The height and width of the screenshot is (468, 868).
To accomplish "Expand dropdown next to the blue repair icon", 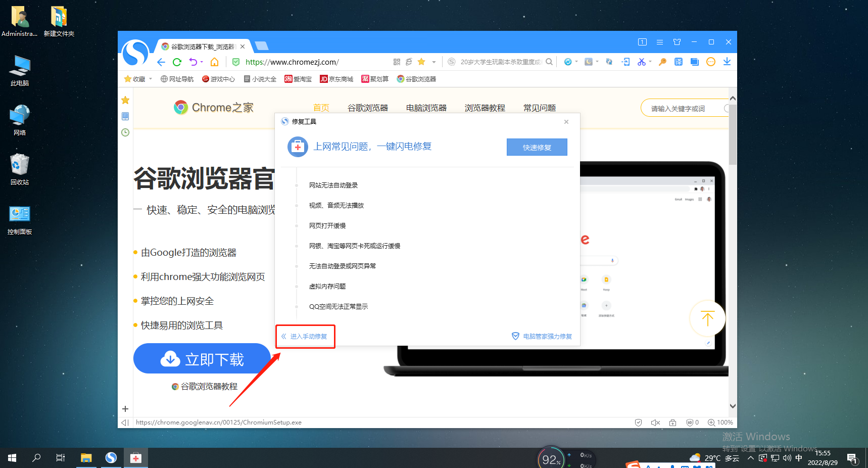I will click(x=576, y=62).
